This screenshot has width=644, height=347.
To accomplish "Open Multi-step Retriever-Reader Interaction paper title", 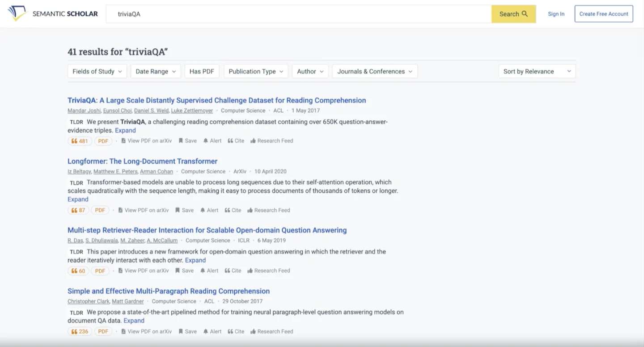I will [207, 230].
